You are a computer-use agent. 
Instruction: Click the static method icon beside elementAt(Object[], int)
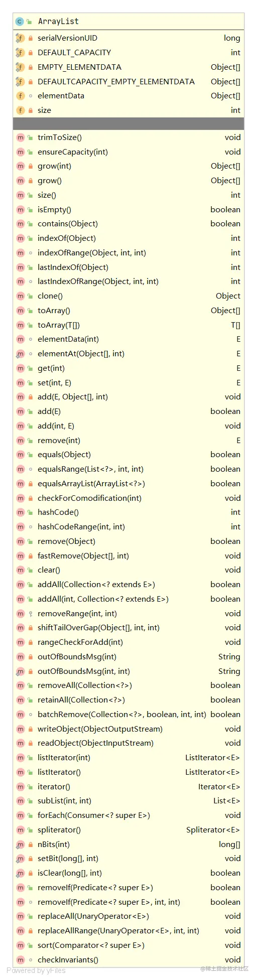(x=20, y=354)
